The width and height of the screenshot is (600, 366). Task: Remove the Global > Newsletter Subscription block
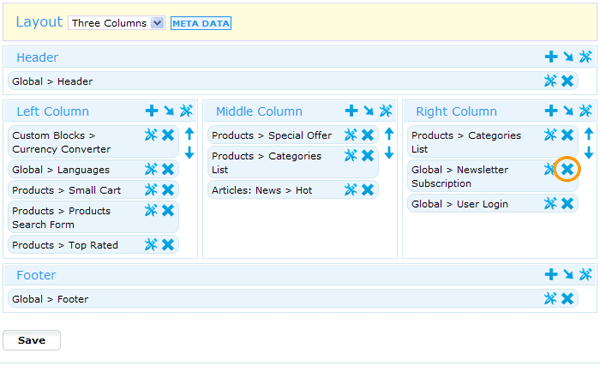click(x=567, y=169)
